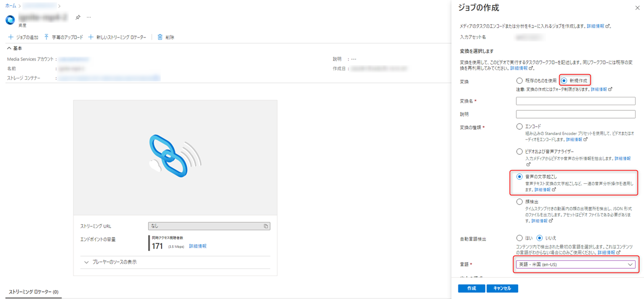
Task: Click the 削除 trash can icon
Action: [x=160, y=38]
